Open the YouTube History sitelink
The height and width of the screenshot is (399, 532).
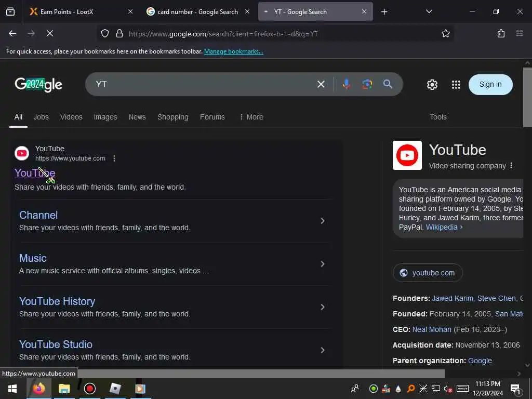coord(57,301)
